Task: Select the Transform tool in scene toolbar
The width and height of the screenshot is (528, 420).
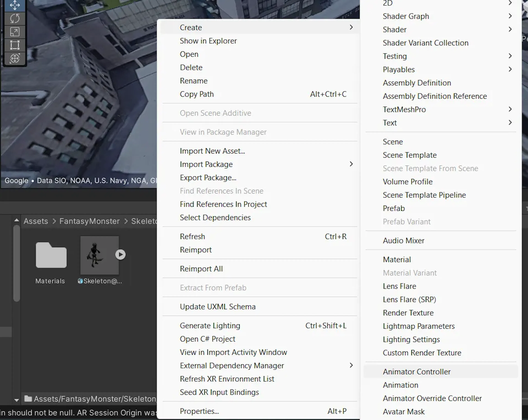Action: pos(15,58)
